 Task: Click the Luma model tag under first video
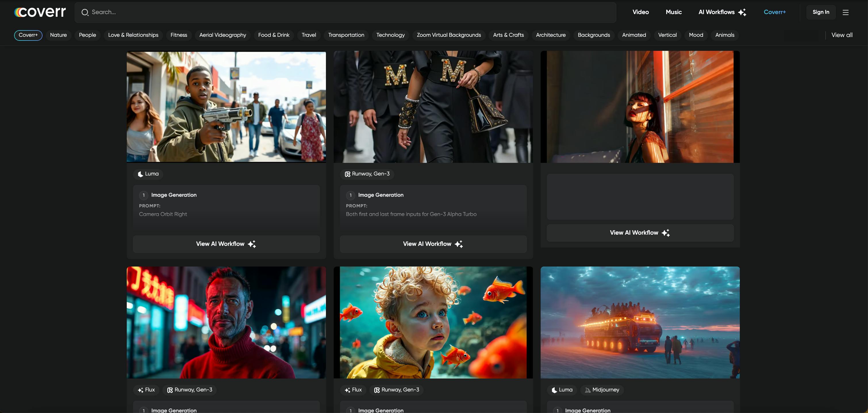coord(148,174)
